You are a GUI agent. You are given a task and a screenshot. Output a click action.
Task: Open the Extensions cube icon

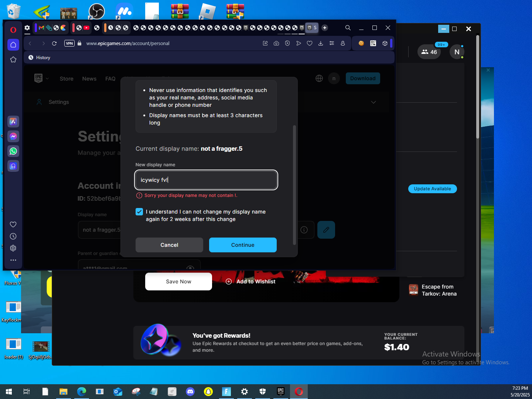tap(385, 43)
